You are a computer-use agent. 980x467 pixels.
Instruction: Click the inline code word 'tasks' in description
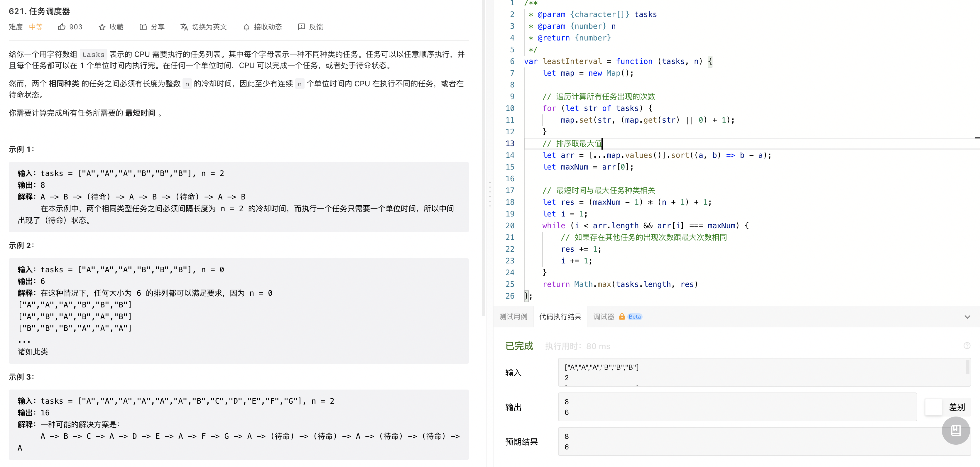[93, 54]
